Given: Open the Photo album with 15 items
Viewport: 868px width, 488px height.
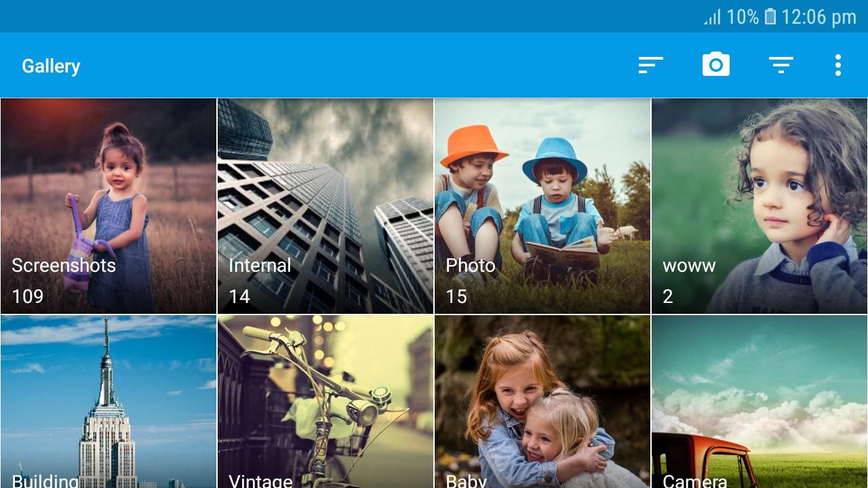Looking at the screenshot, I should [542, 206].
